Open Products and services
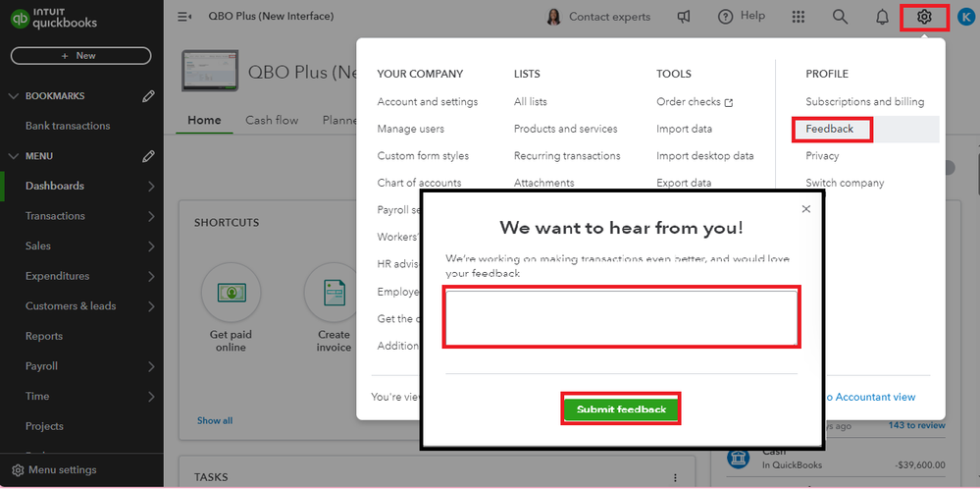Viewport: 980px width, 490px height. coord(566,129)
